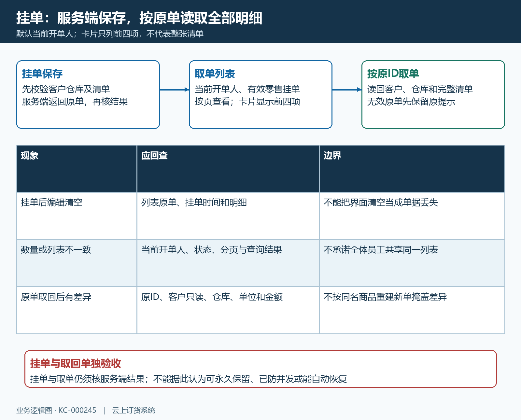Select cell 不按同名商品重建新单掩盖差异

(412, 310)
